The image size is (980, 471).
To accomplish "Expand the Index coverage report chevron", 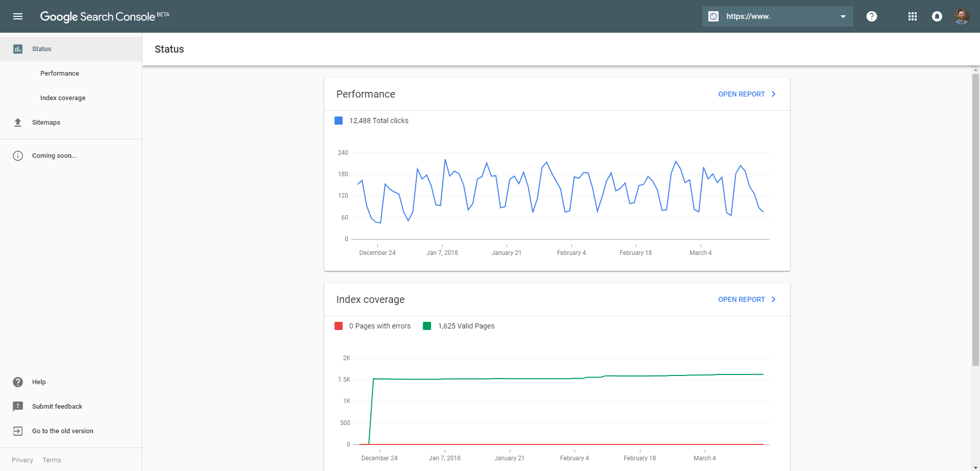I will 774,299.
